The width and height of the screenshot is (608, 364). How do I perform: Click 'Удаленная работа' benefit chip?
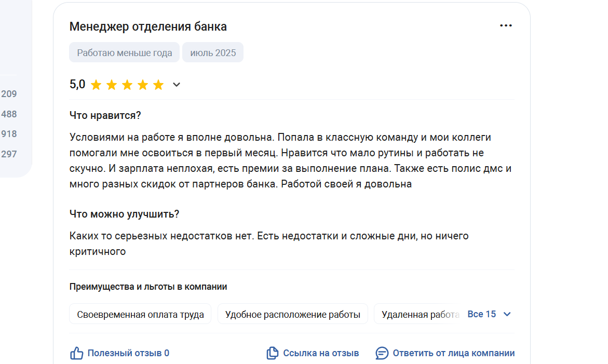[419, 314]
